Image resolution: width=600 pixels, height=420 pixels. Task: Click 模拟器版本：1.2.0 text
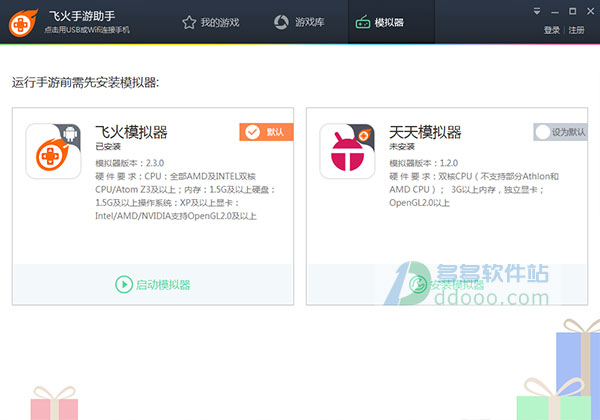click(x=424, y=163)
